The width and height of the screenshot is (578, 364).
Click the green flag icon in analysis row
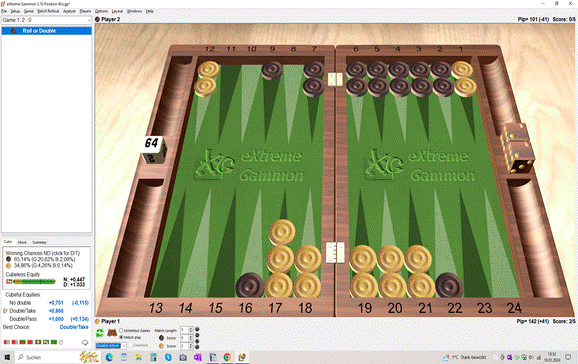click(x=54, y=342)
